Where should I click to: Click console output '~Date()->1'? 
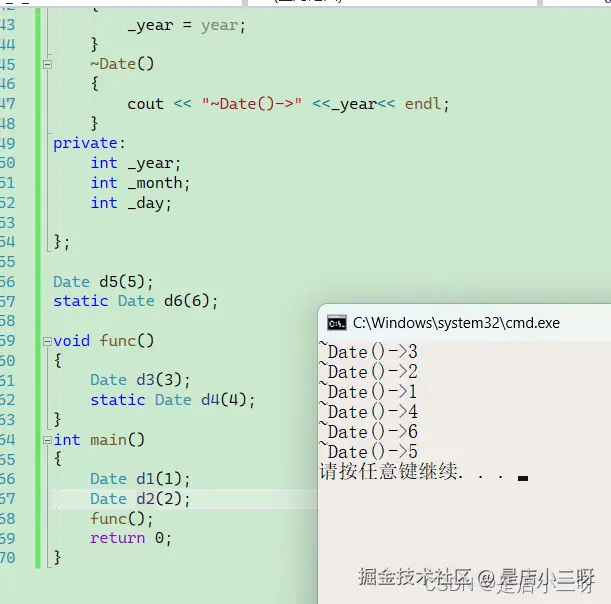369,391
